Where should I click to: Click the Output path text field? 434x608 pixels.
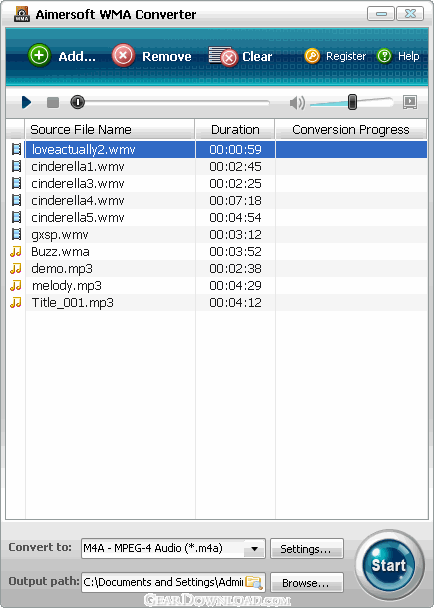(163, 582)
